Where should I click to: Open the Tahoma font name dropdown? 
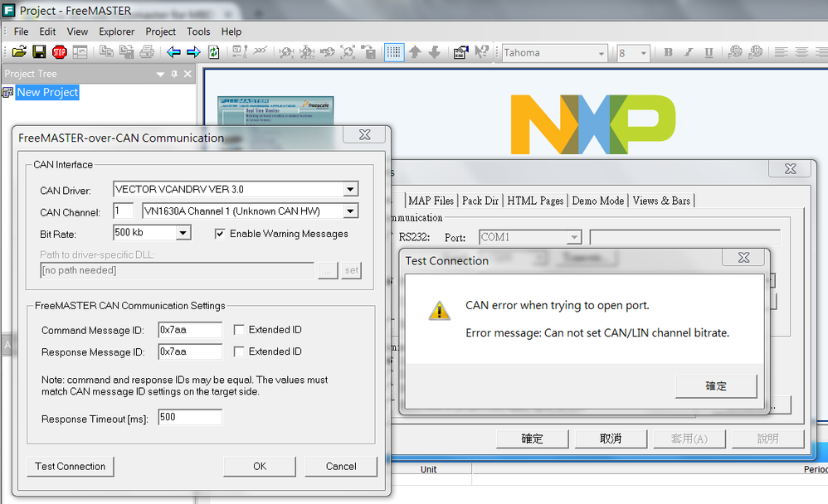(601, 53)
